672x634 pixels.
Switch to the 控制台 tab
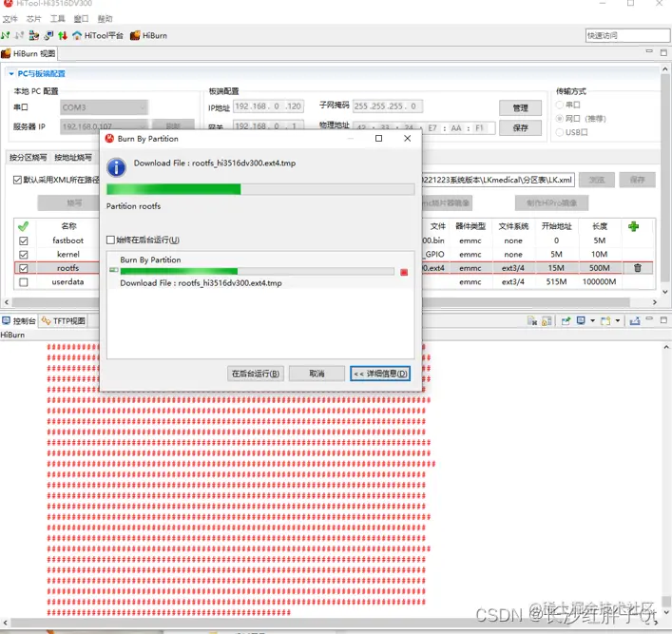click(x=19, y=320)
